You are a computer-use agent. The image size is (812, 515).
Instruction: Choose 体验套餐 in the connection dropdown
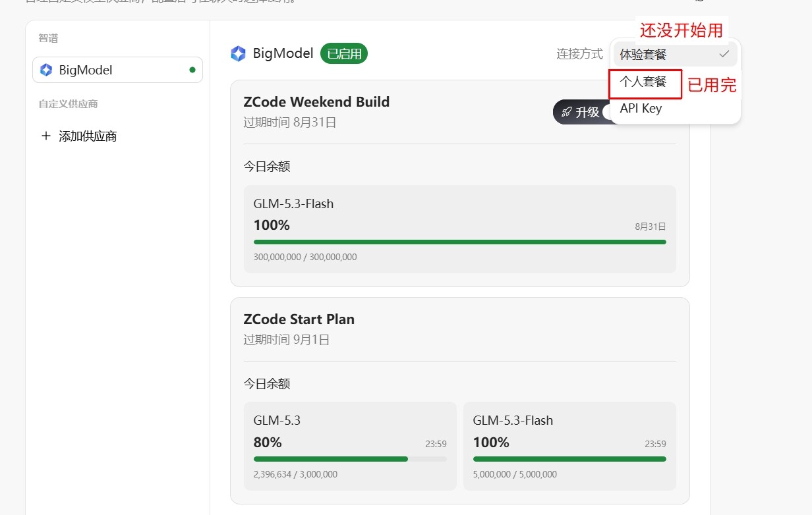(675, 54)
